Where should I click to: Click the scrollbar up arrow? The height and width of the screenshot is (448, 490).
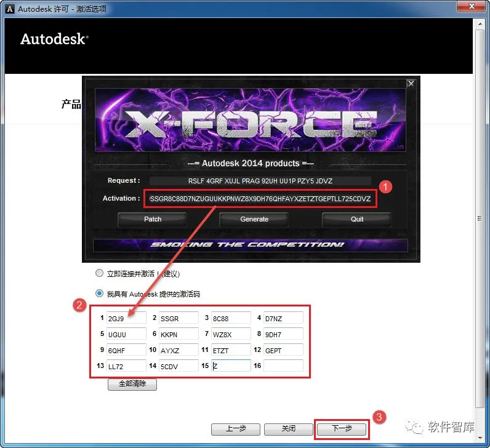click(x=480, y=23)
